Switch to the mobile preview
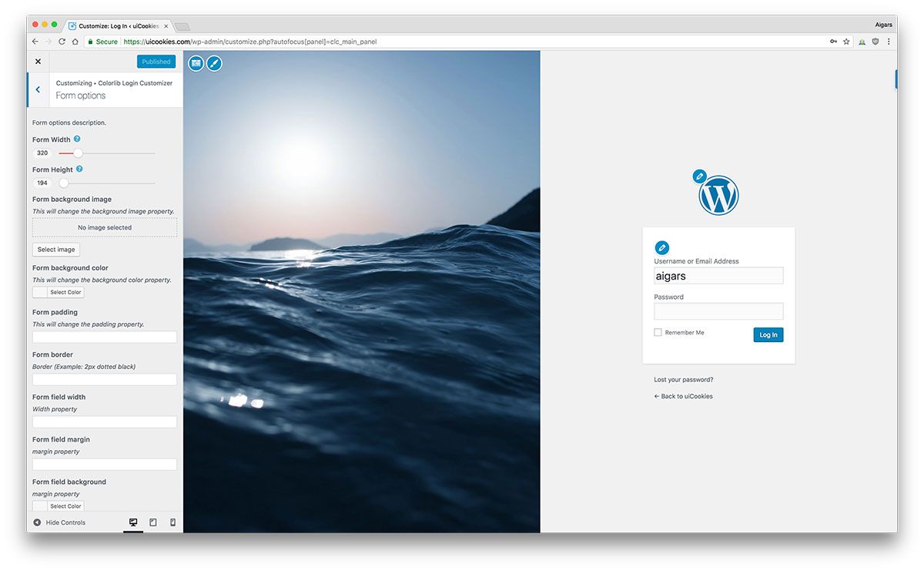The image size is (924, 571). pos(172,522)
